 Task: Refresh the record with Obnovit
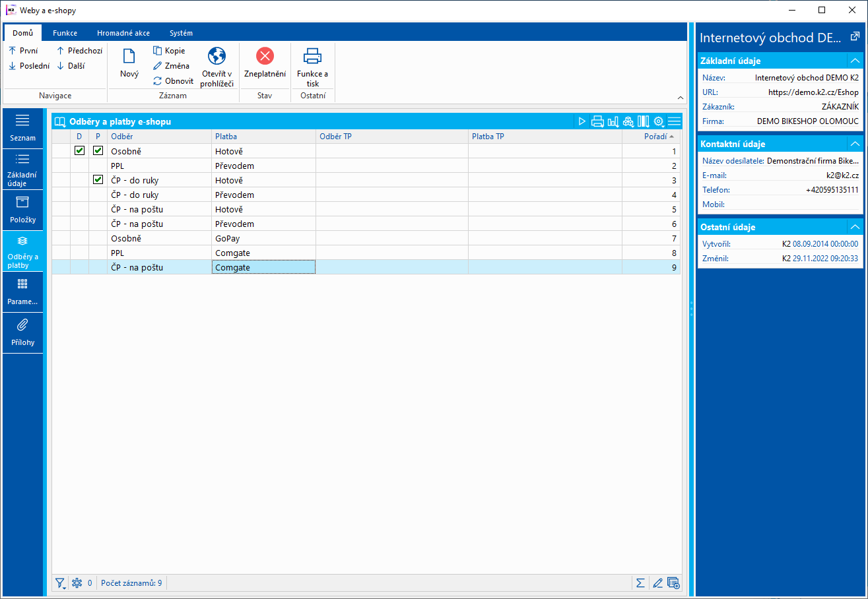pyautogui.click(x=173, y=80)
